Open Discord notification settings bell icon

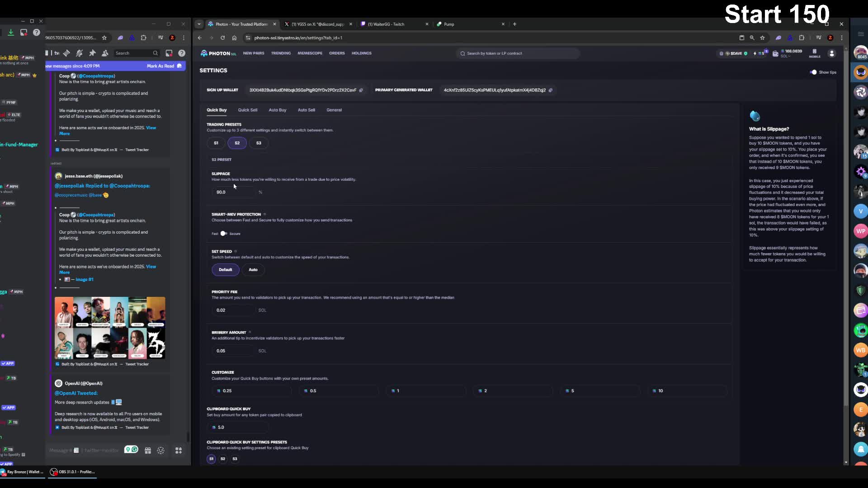(x=80, y=53)
